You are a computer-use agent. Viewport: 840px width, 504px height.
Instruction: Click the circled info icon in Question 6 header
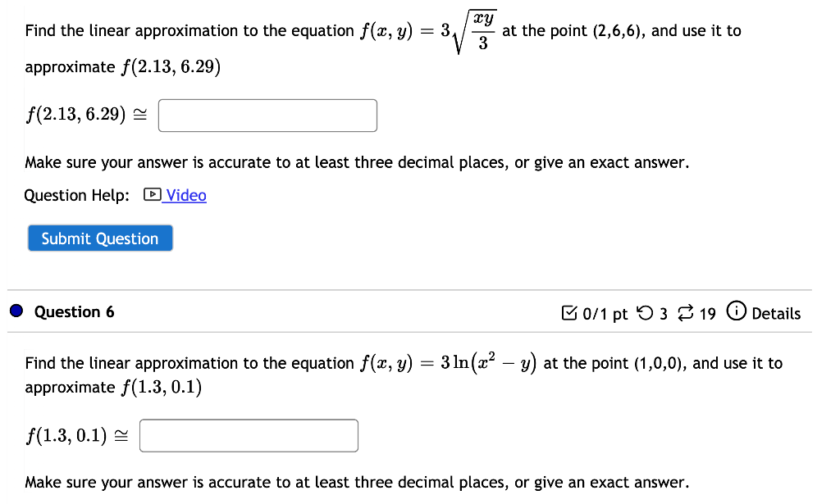737,313
